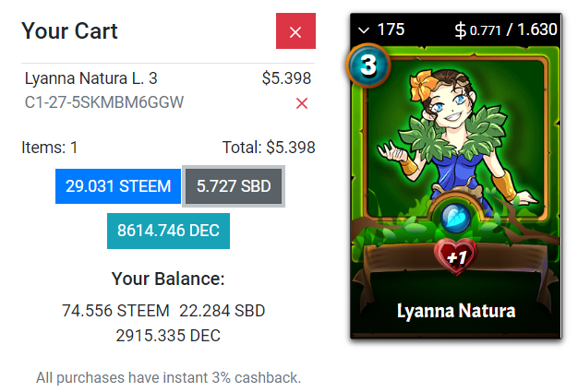The image size is (578, 392).
Task: Pay with 29.031 STEEM
Action: 118,186
